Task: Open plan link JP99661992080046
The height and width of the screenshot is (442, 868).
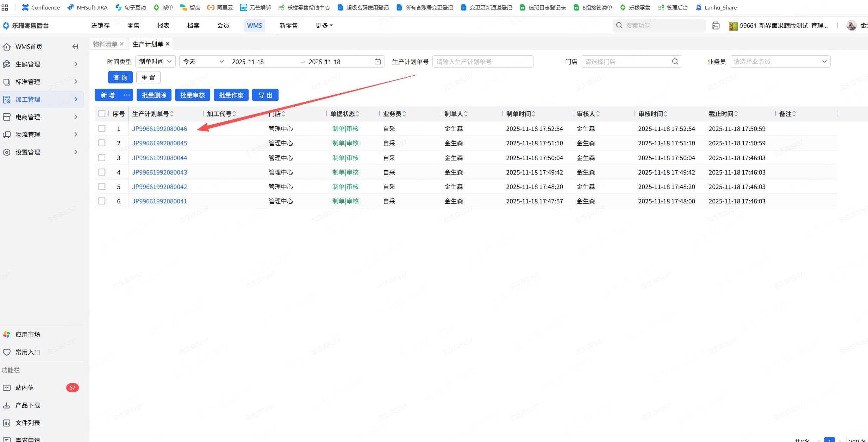Action: 160,129
